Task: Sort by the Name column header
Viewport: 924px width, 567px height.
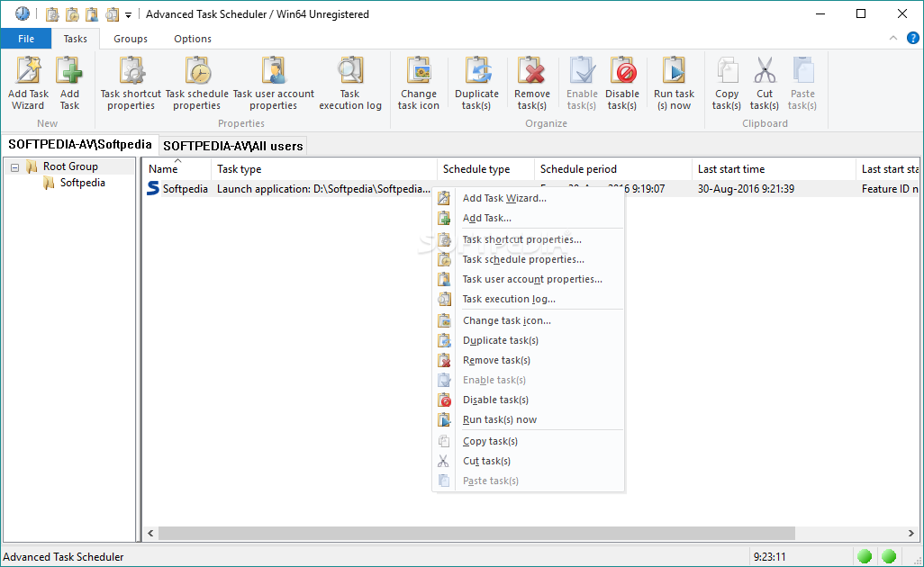Action: [177, 169]
